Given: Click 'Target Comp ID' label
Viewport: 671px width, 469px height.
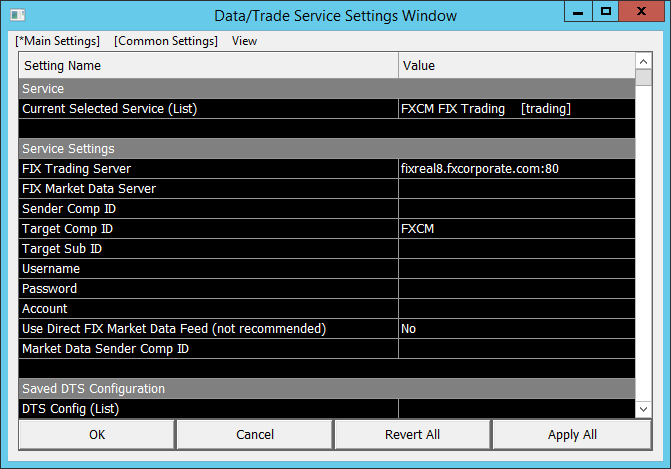Looking at the screenshot, I should (x=67, y=229).
